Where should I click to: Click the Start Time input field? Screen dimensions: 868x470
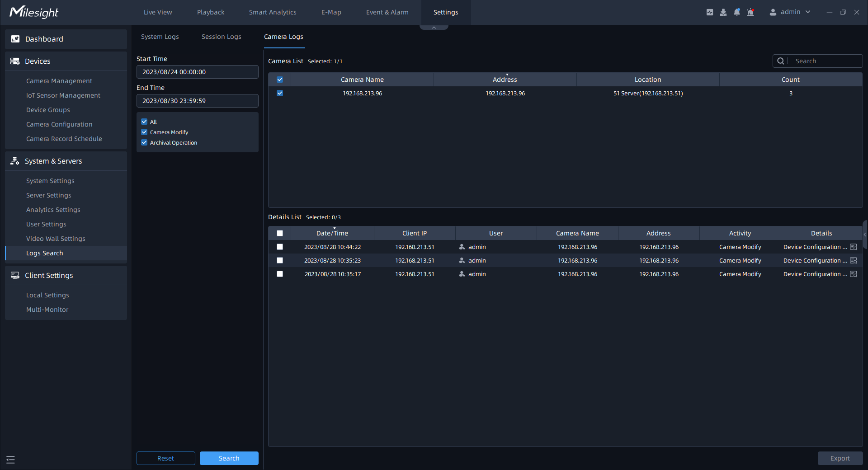coord(197,72)
